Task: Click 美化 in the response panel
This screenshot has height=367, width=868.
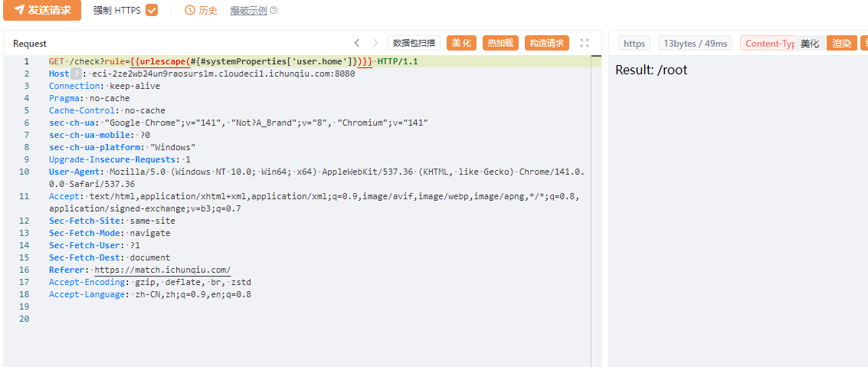Action: [810, 44]
